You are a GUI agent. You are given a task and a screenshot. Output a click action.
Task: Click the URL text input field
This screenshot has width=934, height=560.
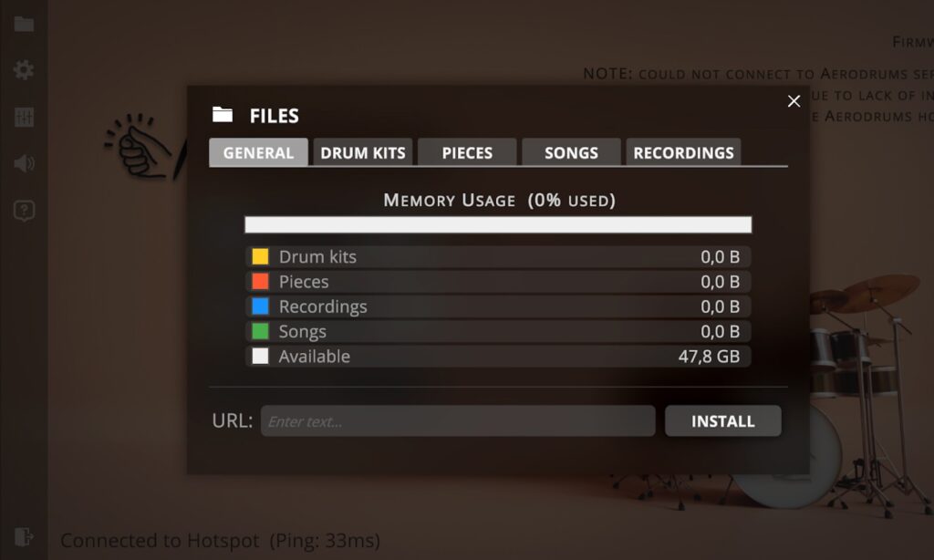(x=458, y=421)
